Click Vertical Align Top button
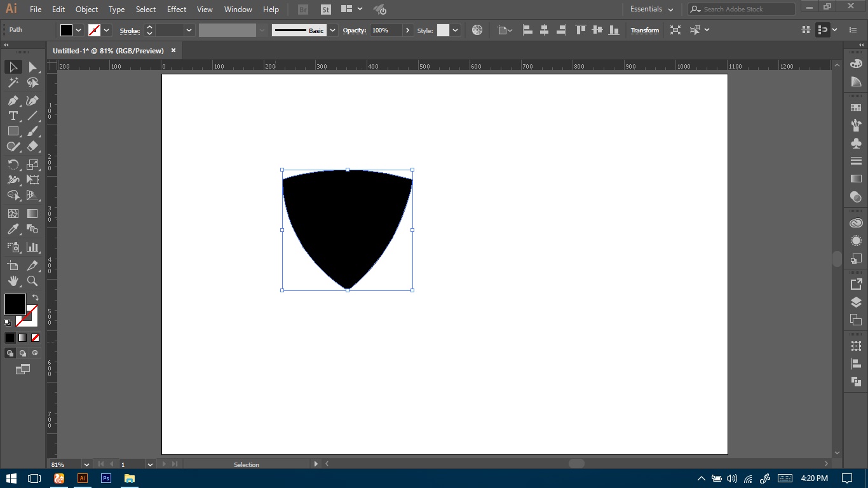The image size is (868, 488). [x=580, y=30]
